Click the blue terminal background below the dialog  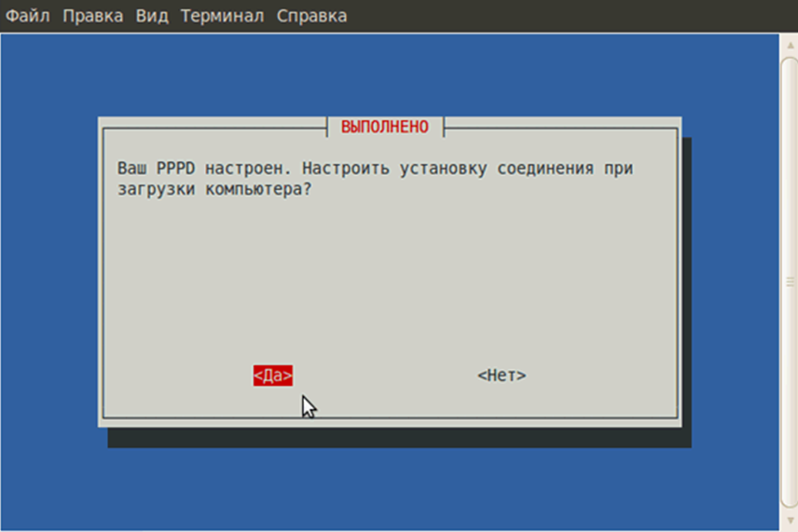[392, 489]
